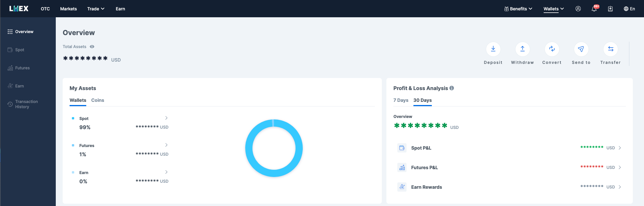Click the blue donut chart ring
644x206 pixels.
pos(249,148)
